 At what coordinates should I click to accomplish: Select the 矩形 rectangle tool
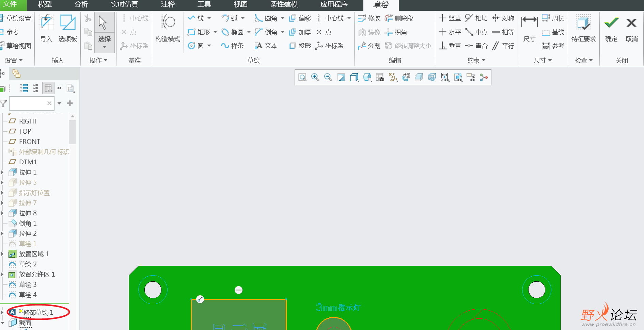[199, 32]
